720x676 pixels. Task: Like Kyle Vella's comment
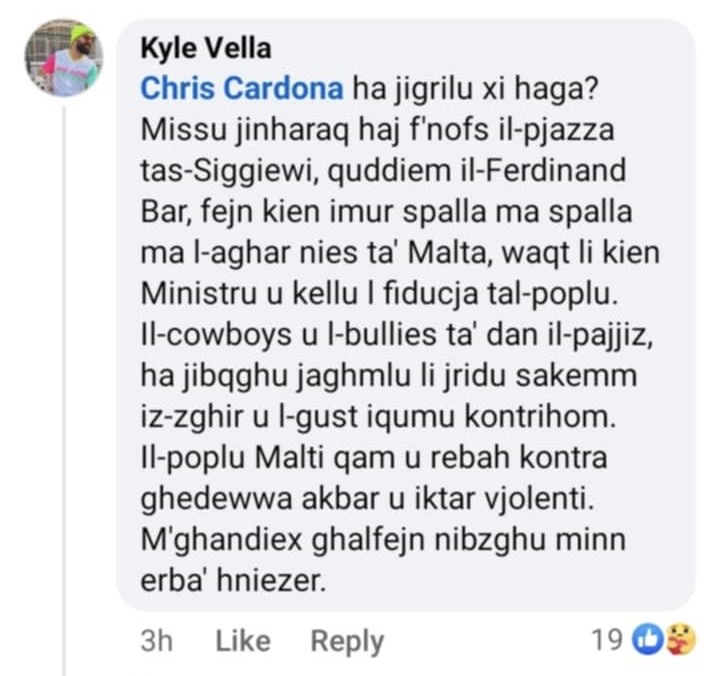coord(241,640)
